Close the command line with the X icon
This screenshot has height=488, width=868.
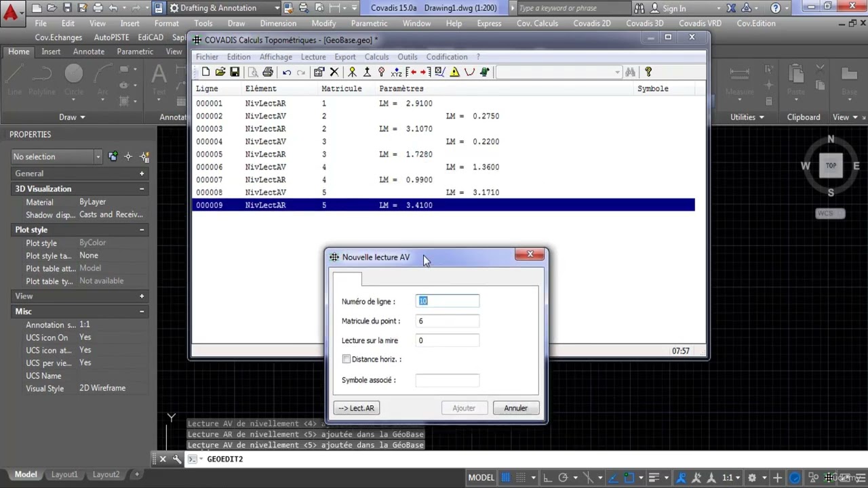(163, 459)
